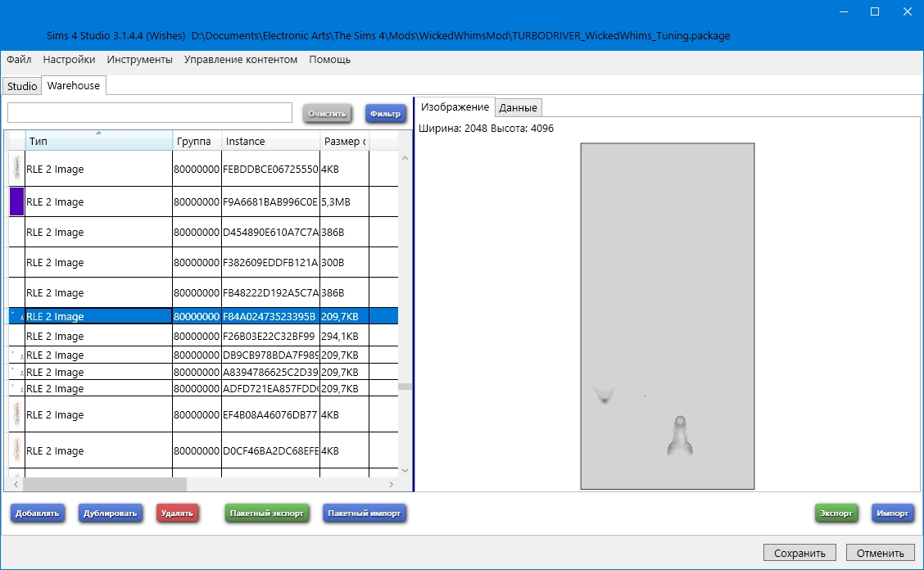
Task: Click the 294,1KB size cell
Action: (344, 336)
